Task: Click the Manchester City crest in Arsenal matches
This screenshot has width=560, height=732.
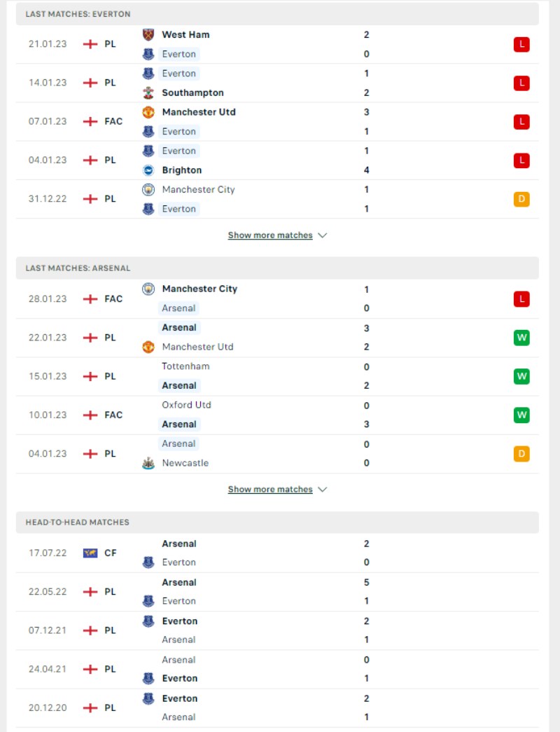Action: pos(148,289)
